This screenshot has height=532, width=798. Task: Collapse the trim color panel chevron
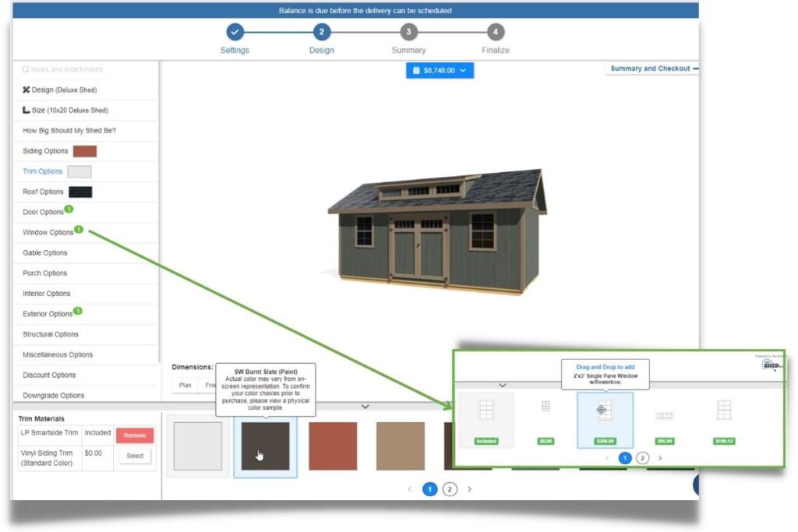click(365, 407)
